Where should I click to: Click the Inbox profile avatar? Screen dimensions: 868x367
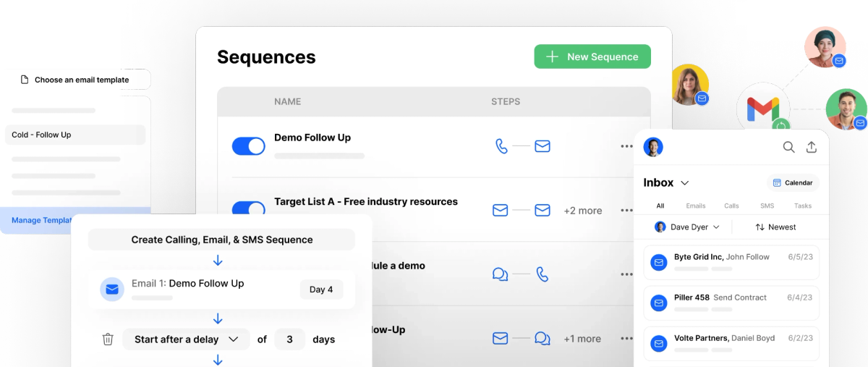(x=653, y=147)
